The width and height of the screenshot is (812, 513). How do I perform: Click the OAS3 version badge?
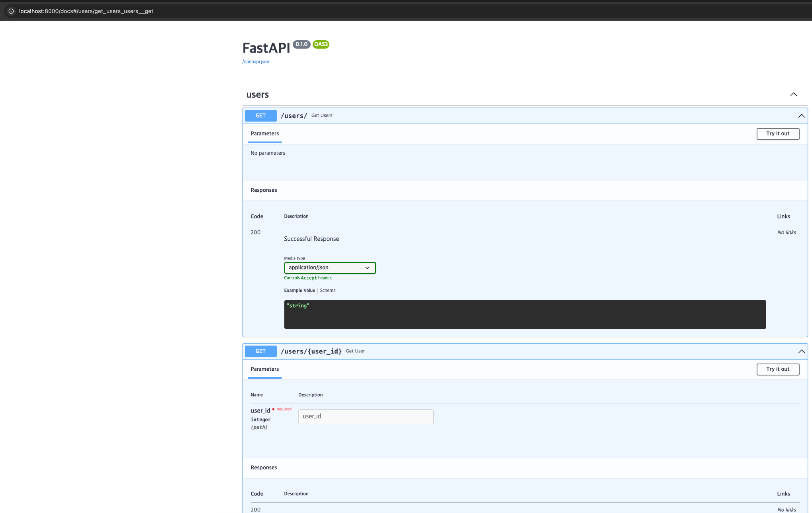(x=321, y=44)
